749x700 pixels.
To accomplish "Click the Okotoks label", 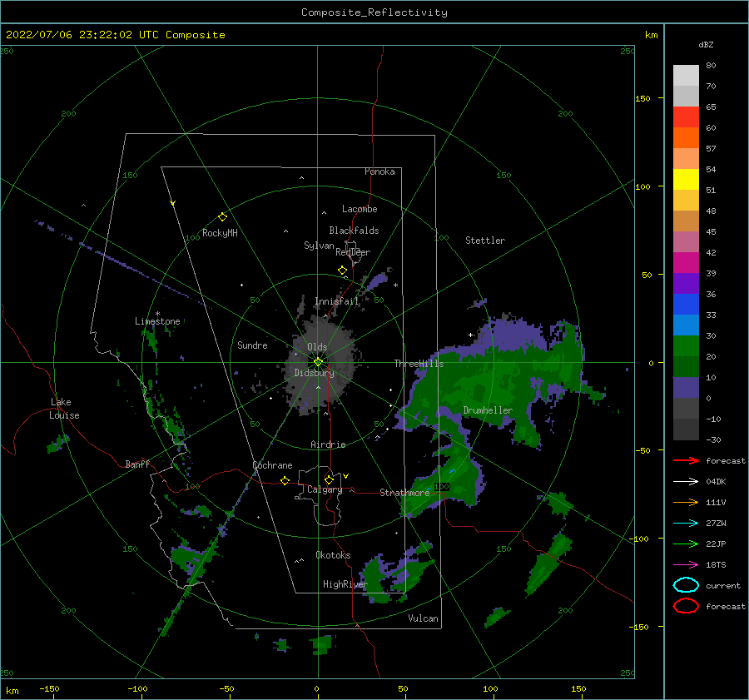I will click(x=333, y=555).
